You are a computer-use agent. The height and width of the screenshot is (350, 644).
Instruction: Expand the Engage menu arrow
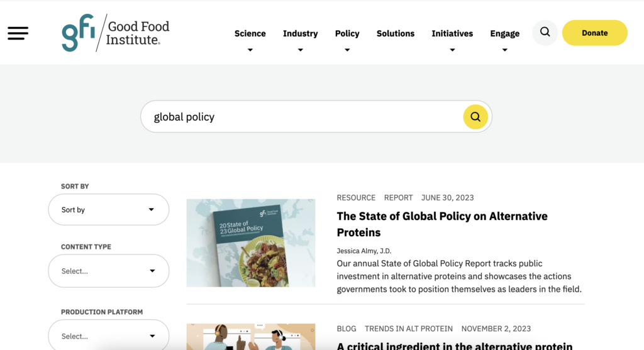pyautogui.click(x=504, y=50)
